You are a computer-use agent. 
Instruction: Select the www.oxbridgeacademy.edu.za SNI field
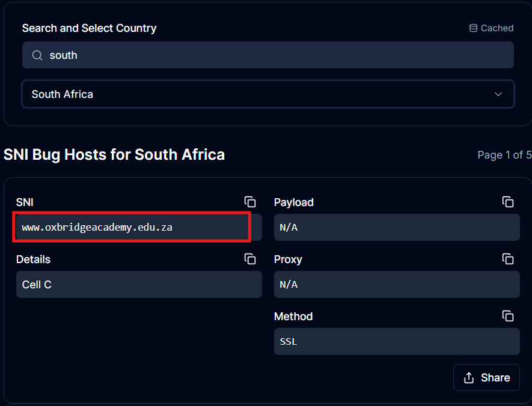pyautogui.click(x=131, y=228)
